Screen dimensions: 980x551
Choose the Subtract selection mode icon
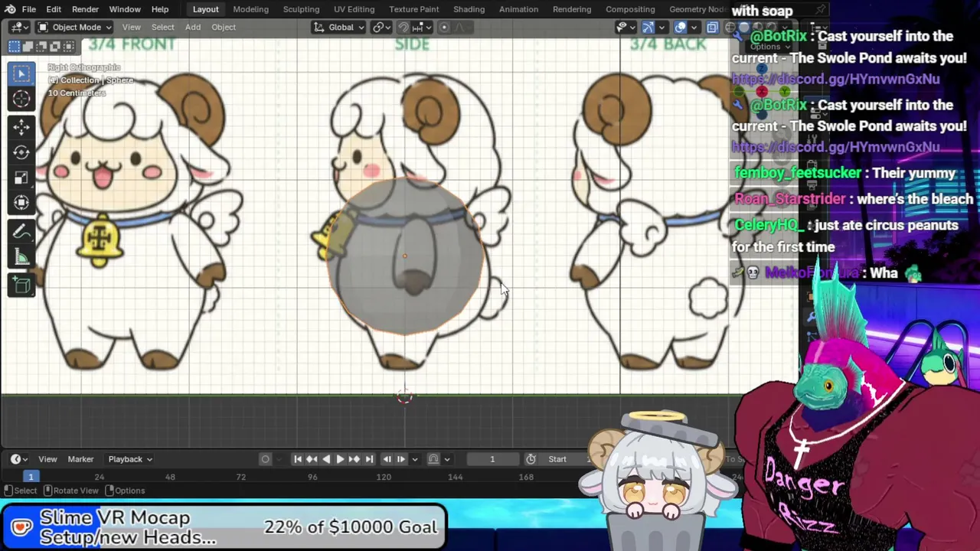41,47
